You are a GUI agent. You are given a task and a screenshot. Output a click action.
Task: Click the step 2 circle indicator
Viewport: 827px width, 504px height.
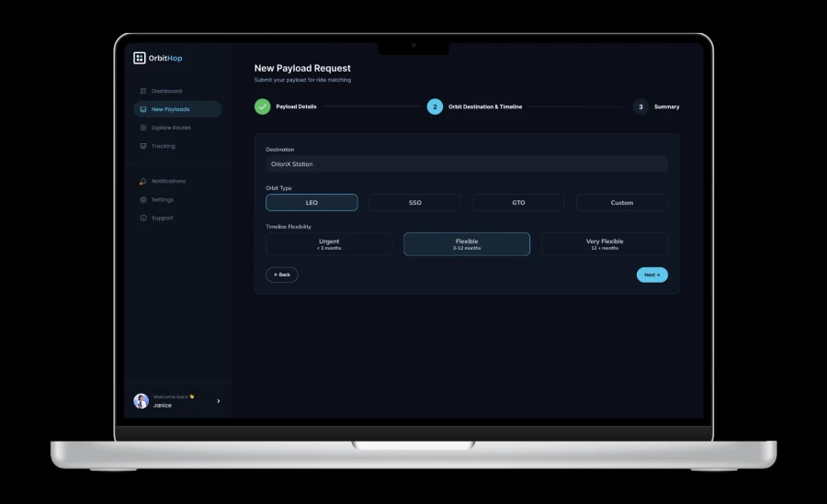435,106
